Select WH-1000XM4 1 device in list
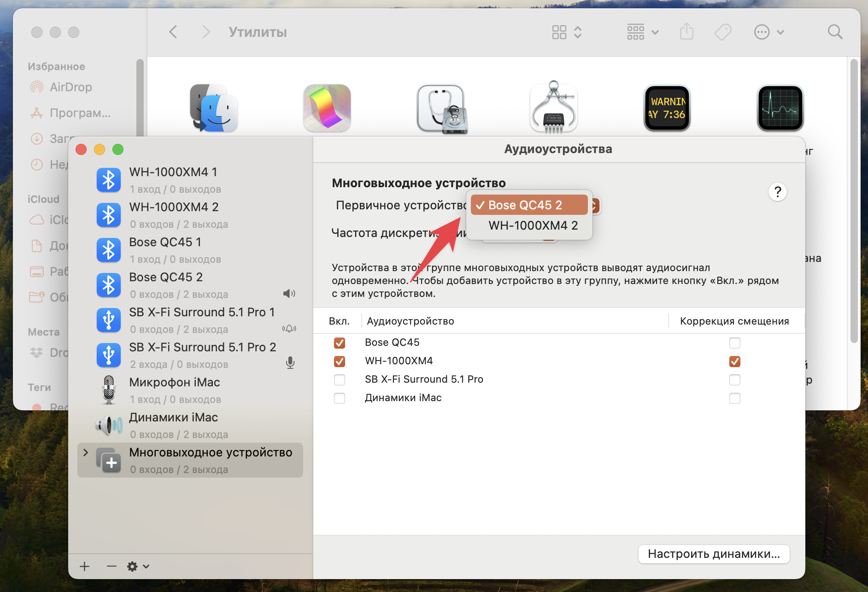The height and width of the screenshot is (592, 868). point(190,180)
